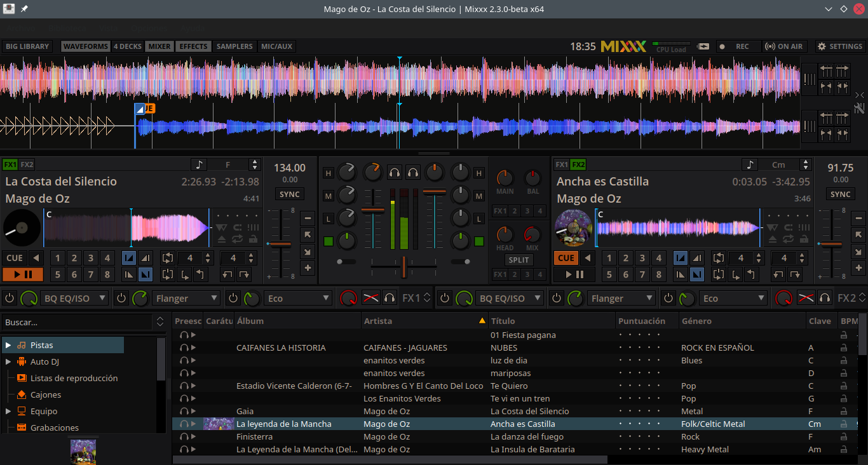Activate hotcue 3 on left deck
868x465 pixels.
point(91,258)
